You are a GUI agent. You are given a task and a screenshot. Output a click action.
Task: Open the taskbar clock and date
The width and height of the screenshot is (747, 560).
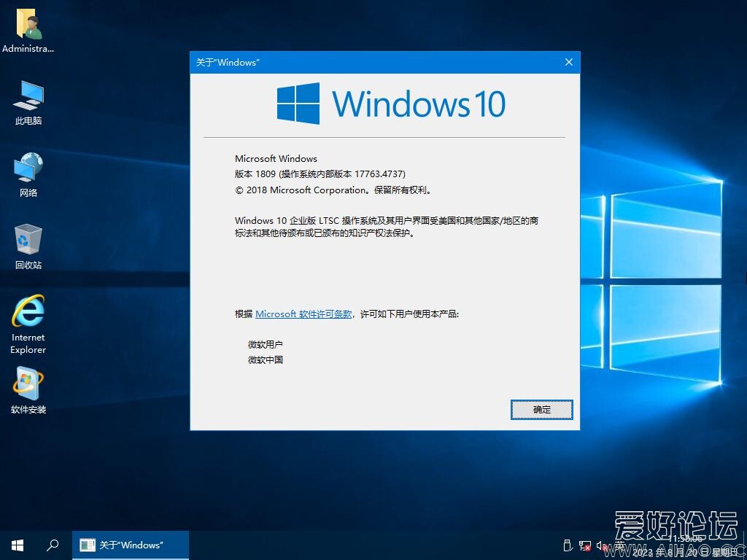[x=687, y=545]
